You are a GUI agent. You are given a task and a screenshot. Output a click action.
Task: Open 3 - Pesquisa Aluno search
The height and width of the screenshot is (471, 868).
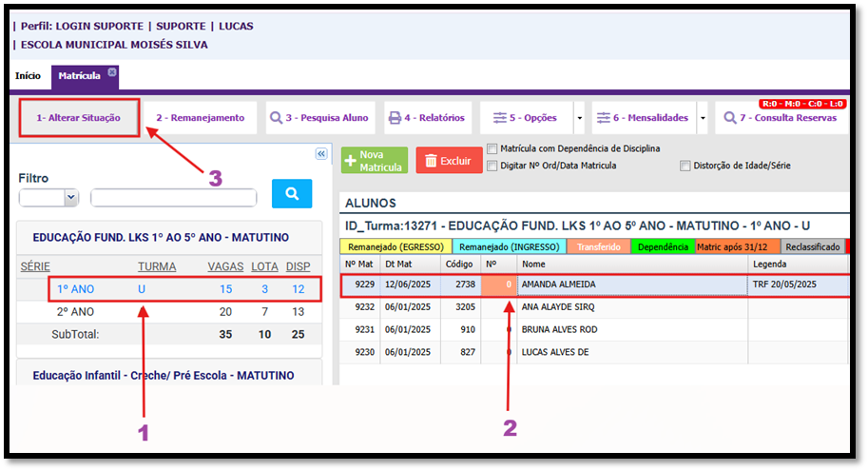[318, 118]
